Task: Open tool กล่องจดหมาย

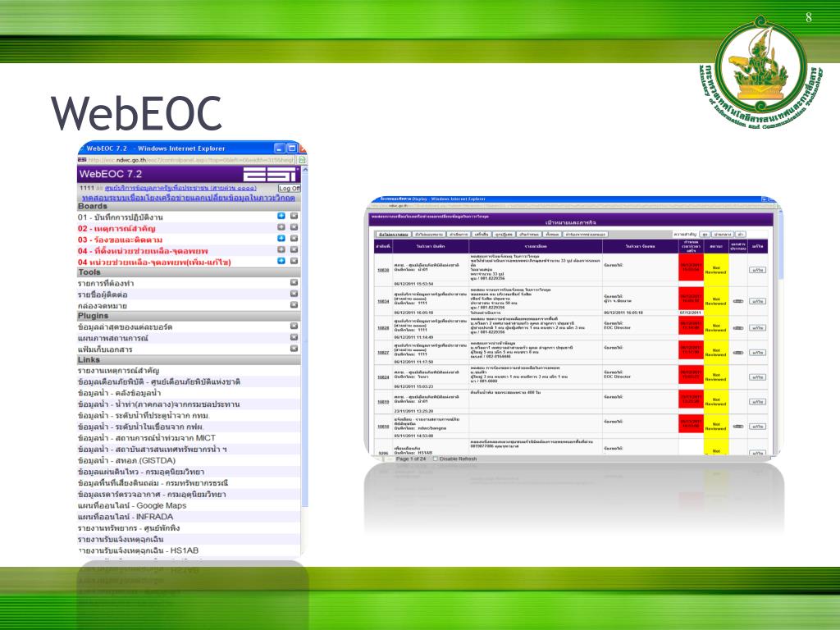Action: [103, 306]
